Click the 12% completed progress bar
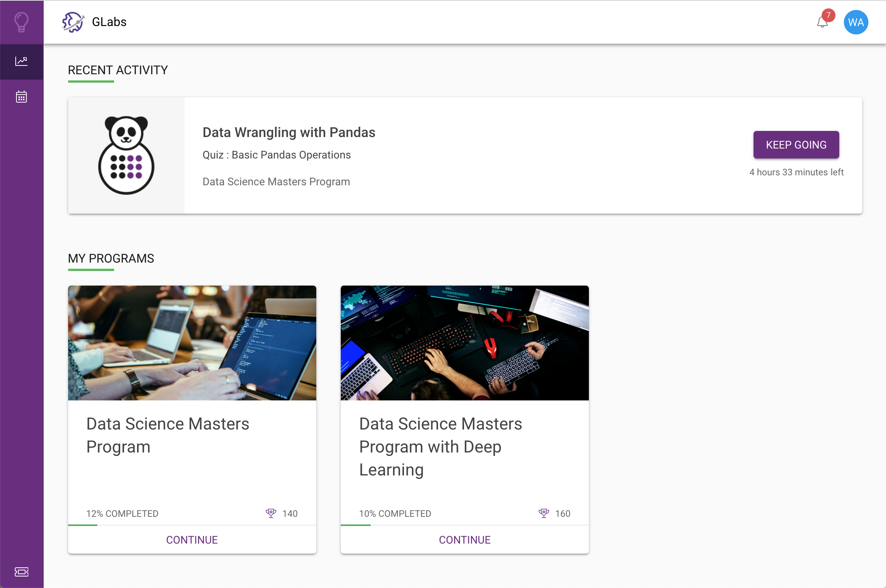 point(192,525)
